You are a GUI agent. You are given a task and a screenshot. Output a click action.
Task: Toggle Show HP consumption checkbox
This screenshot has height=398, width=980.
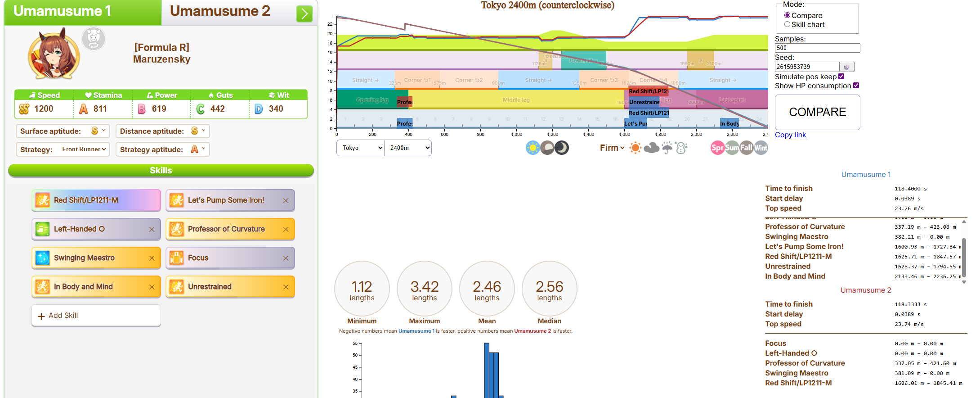pyautogui.click(x=856, y=86)
